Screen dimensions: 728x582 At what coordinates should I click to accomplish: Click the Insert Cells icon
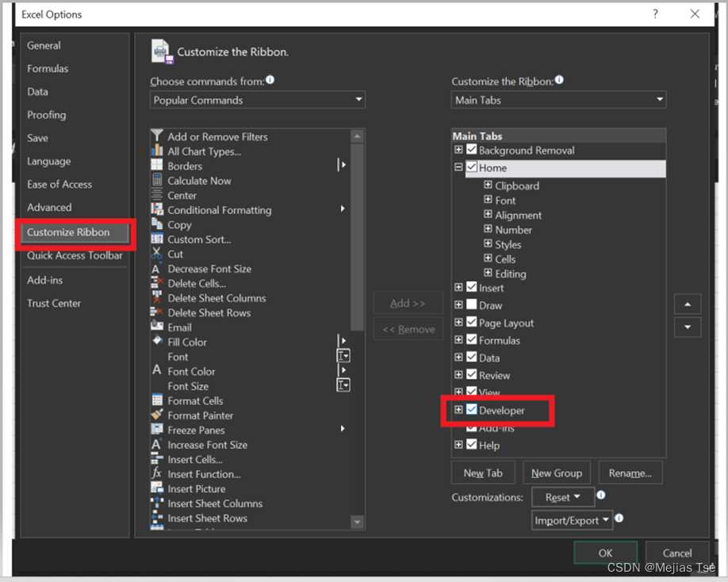tap(157, 458)
